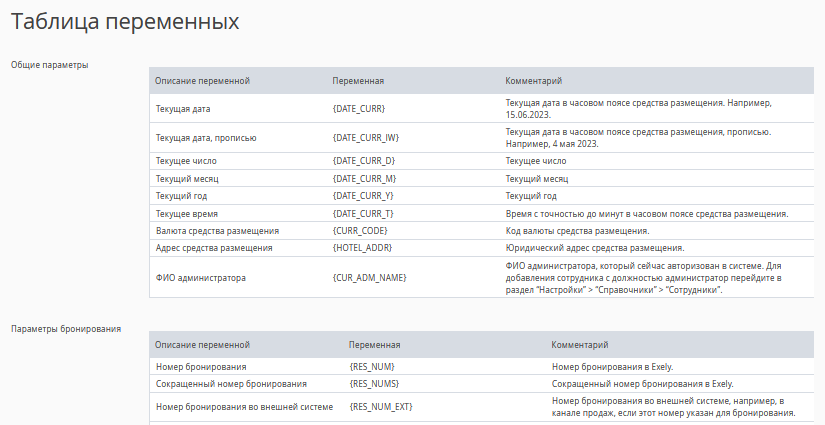The image size is (825, 425).
Task: Click the {HOTEL_ADDR} variable text
Action: point(362,248)
